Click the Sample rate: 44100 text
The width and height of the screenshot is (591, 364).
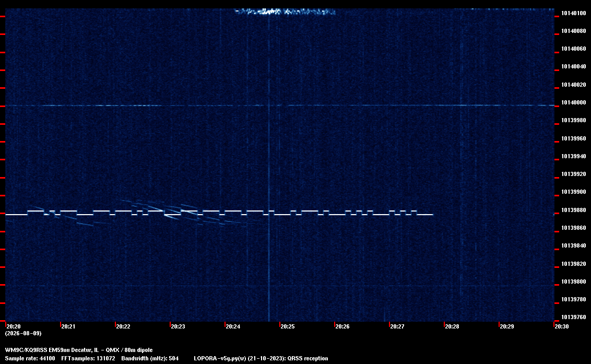pyautogui.click(x=30, y=358)
